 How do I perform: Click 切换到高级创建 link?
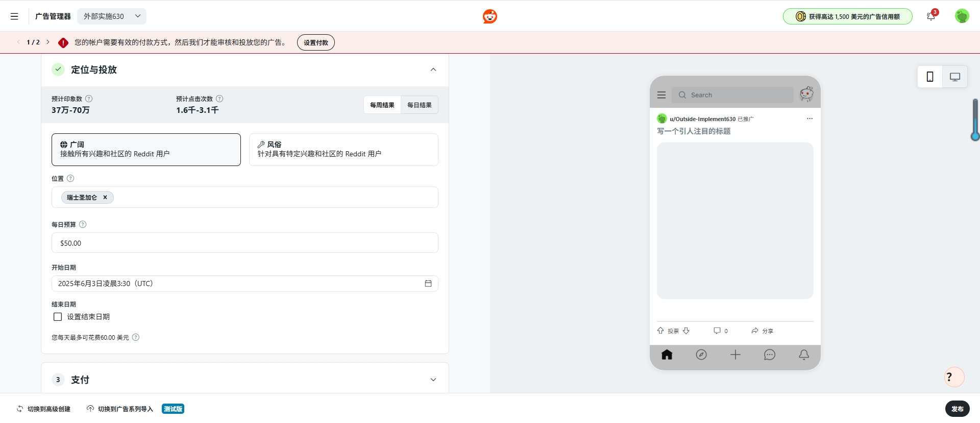[x=44, y=409]
